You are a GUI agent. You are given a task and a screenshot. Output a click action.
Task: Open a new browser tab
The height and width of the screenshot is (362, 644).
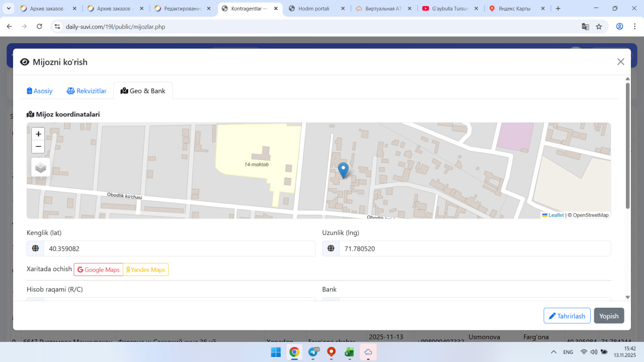(x=558, y=9)
